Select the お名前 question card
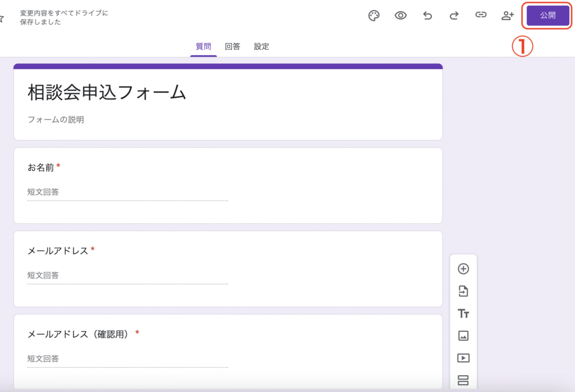 click(228, 185)
